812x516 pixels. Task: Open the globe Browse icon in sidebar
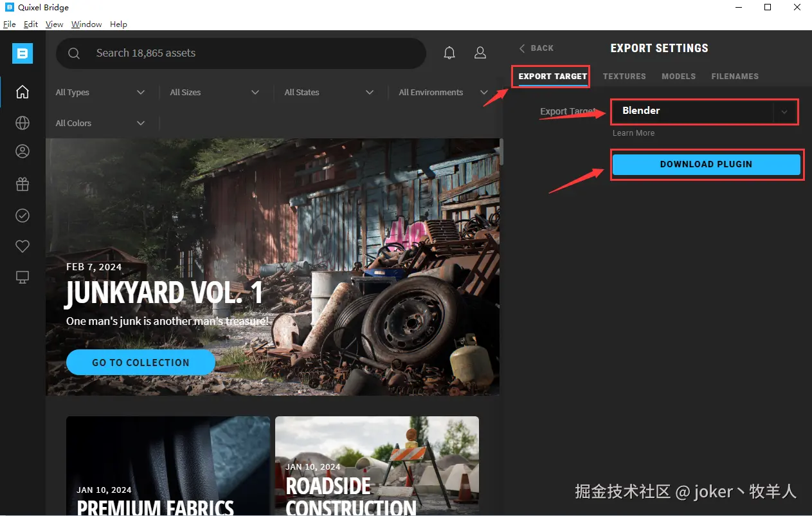pyautogui.click(x=23, y=123)
